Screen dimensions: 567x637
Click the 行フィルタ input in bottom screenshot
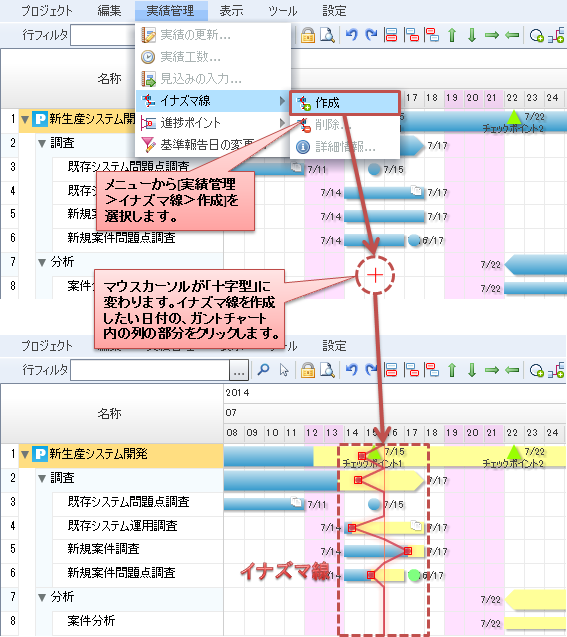150,370
